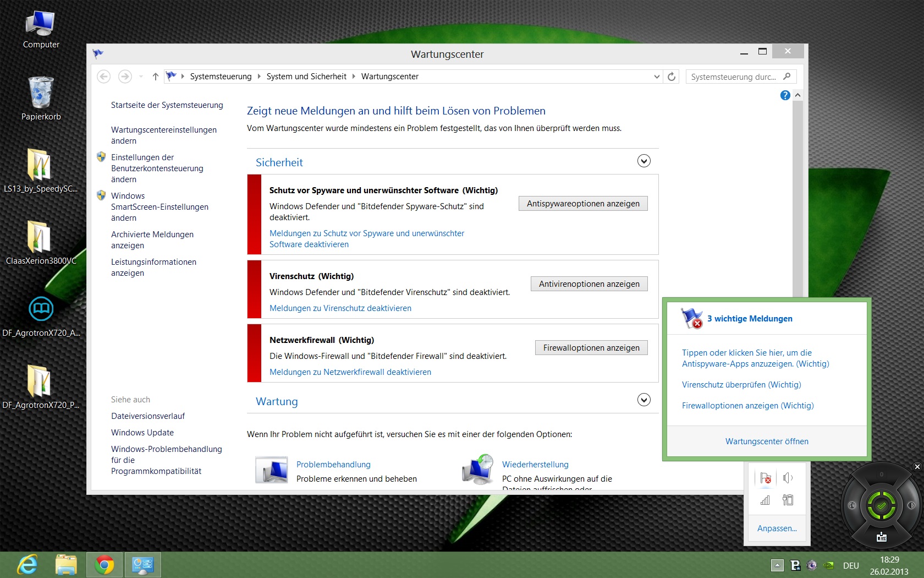Click the blue help question mark icon
The image size is (924, 578).
coord(785,95)
